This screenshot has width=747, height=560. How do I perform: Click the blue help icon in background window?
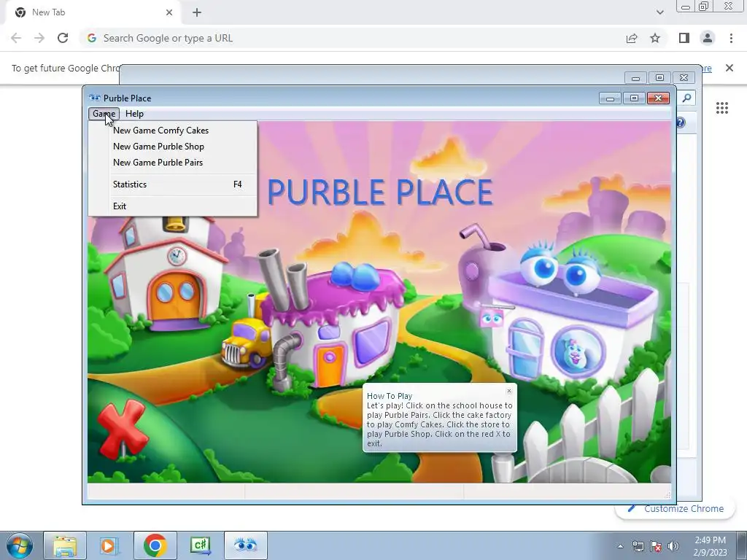tap(681, 122)
